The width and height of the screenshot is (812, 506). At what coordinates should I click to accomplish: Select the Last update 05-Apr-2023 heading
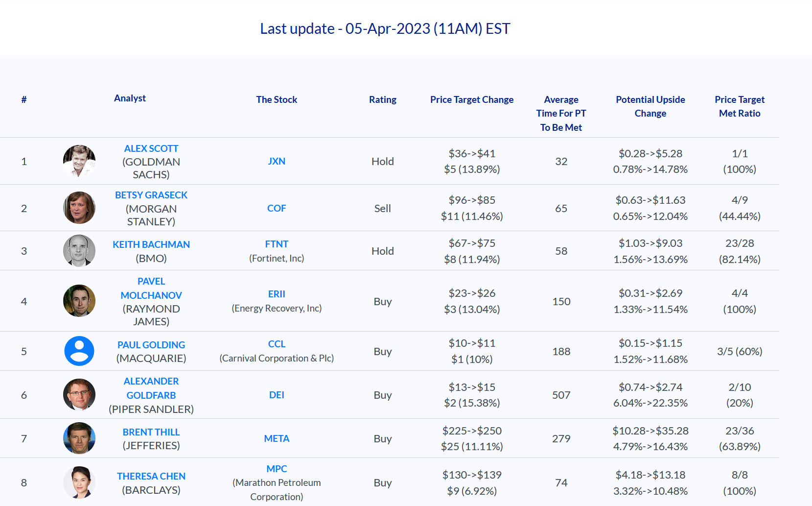pyautogui.click(x=385, y=28)
